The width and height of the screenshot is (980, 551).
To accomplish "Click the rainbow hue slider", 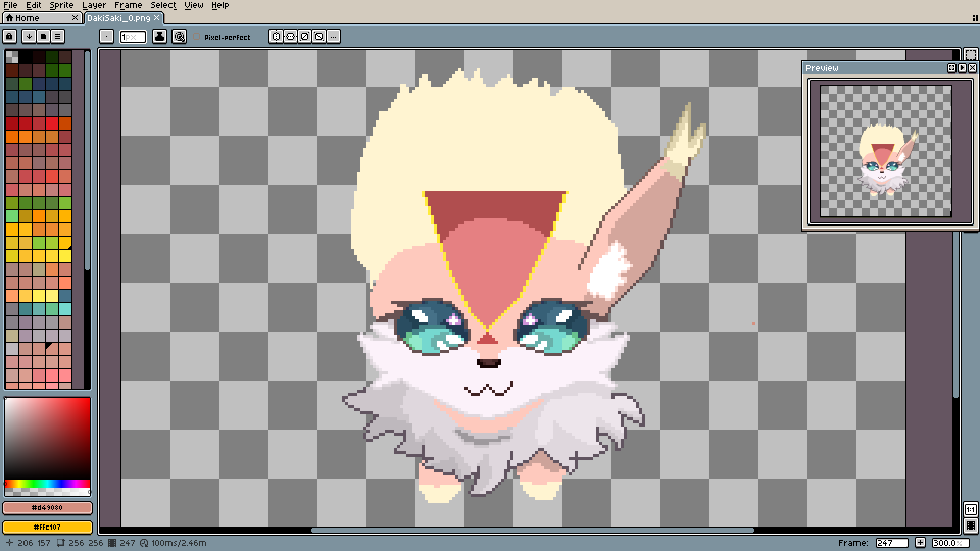I will coord(47,484).
